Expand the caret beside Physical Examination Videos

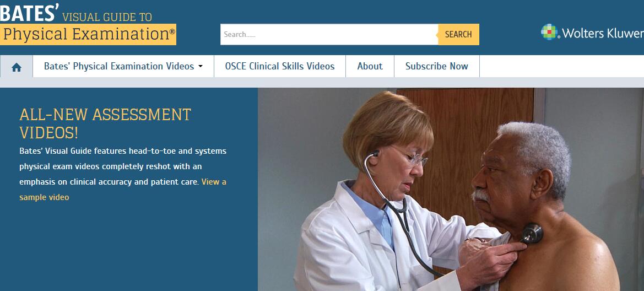pyautogui.click(x=201, y=67)
